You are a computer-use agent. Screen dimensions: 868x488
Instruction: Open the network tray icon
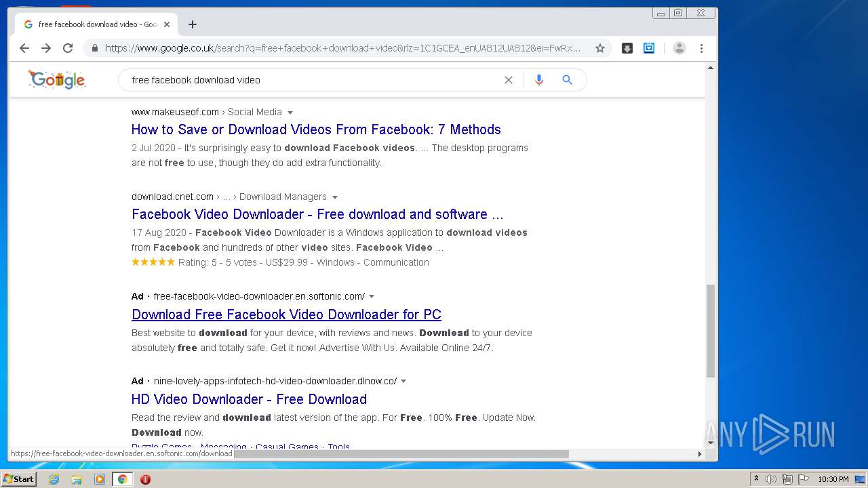pyautogui.click(x=787, y=479)
